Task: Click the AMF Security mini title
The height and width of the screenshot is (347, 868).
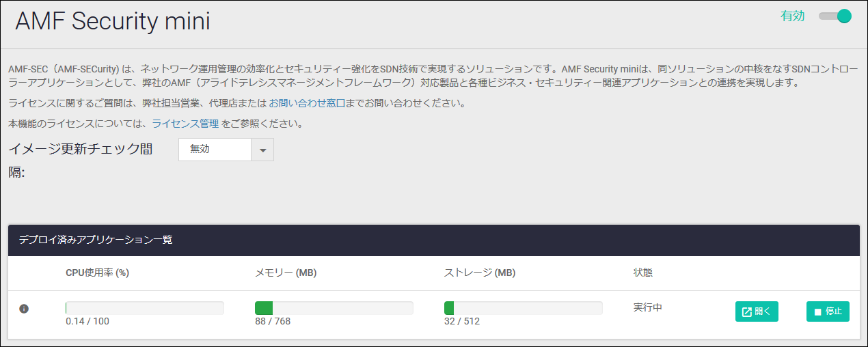Action: pyautogui.click(x=113, y=21)
